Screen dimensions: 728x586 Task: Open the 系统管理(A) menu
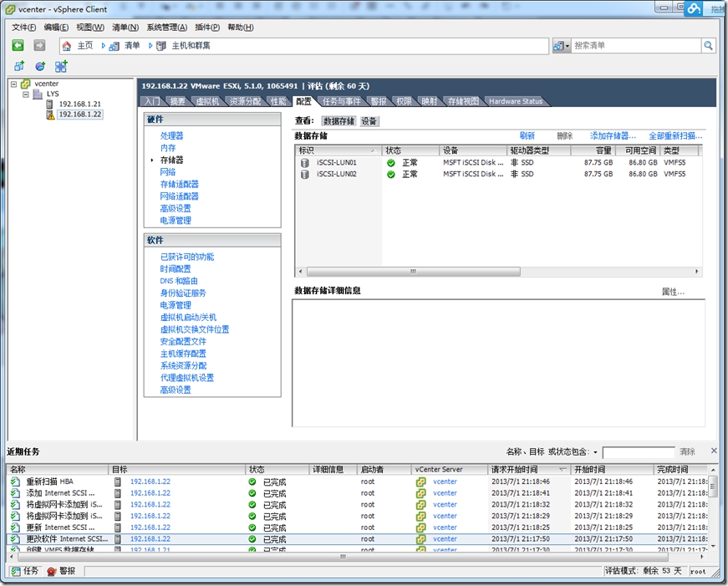(x=167, y=28)
